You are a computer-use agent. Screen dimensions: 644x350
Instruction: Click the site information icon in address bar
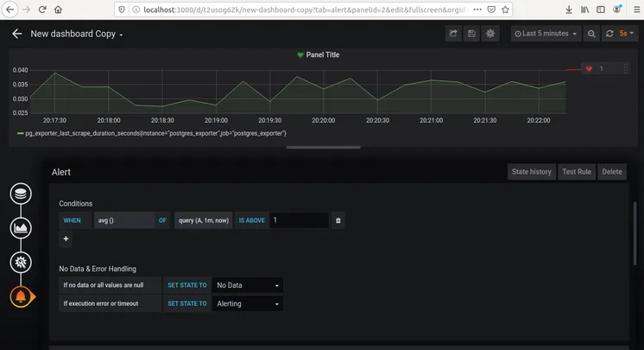(x=136, y=10)
